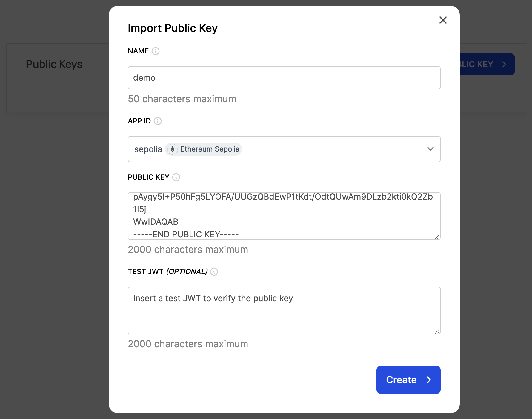
Task: Click the resize handle of the PUBLIC KEY textarea
Action: click(x=437, y=237)
